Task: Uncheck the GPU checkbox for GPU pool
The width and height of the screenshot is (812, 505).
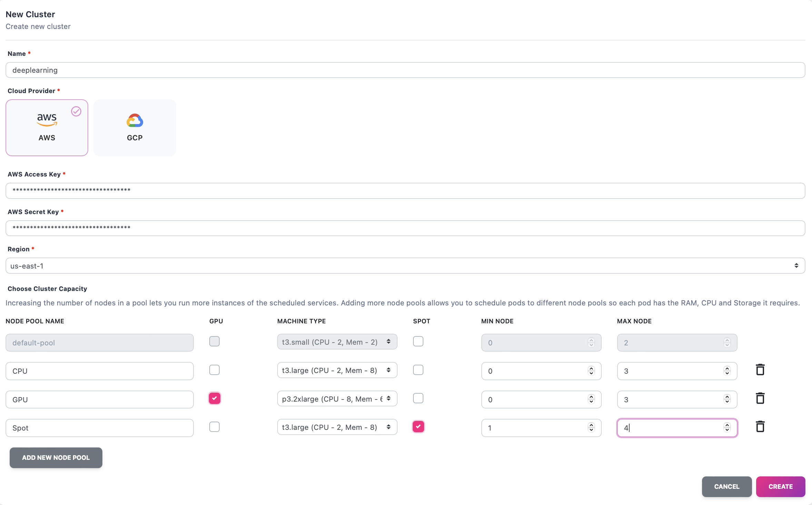Action: [214, 398]
